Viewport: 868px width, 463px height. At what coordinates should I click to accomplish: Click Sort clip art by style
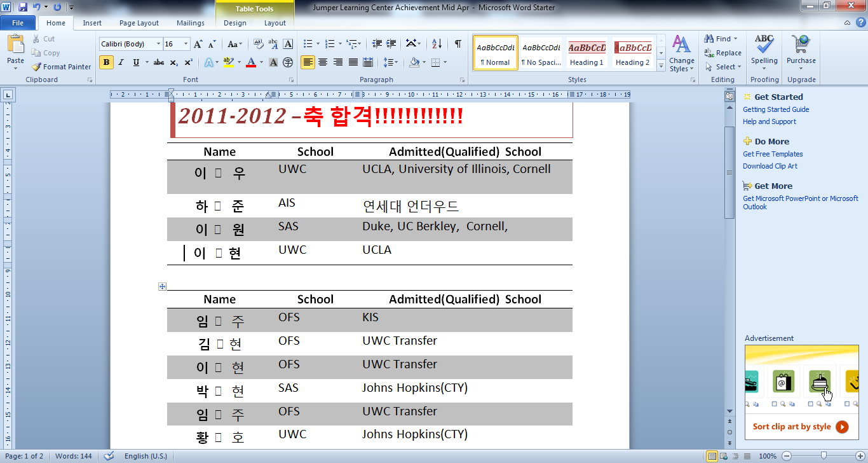pos(792,427)
